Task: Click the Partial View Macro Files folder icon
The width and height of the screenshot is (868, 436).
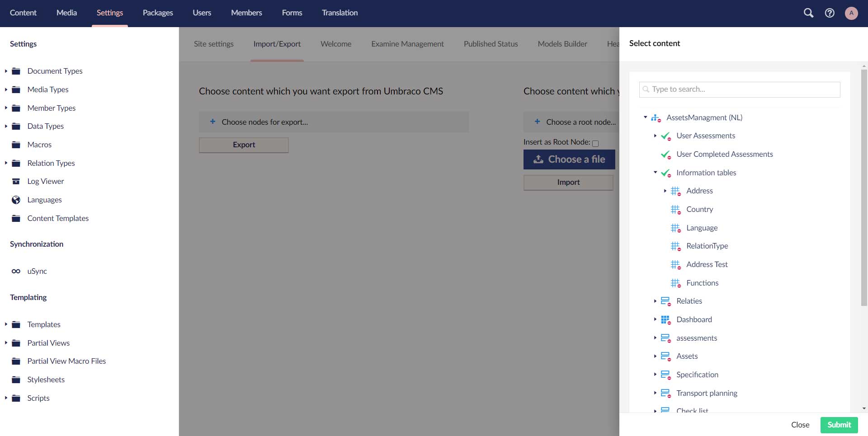Action: click(x=16, y=361)
